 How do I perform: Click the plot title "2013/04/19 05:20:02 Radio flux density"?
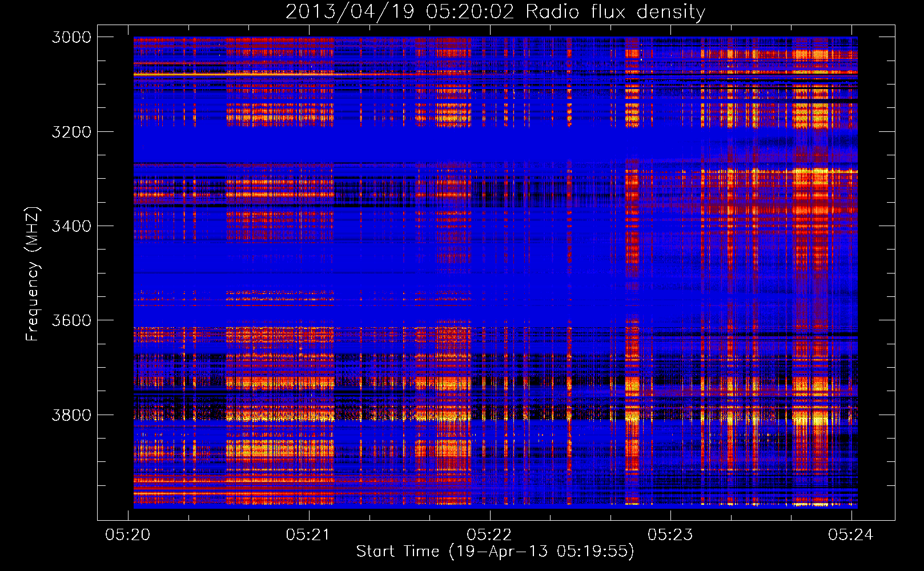coord(496,11)
